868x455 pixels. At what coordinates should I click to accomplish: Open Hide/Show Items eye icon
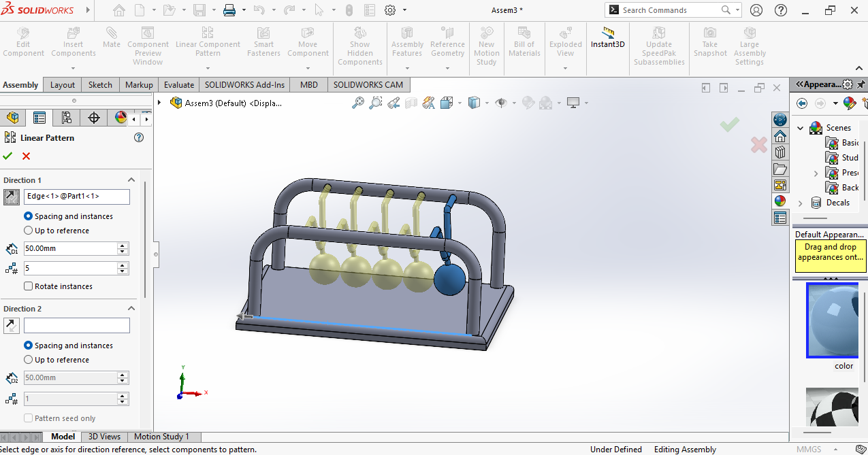coord(501,103)
